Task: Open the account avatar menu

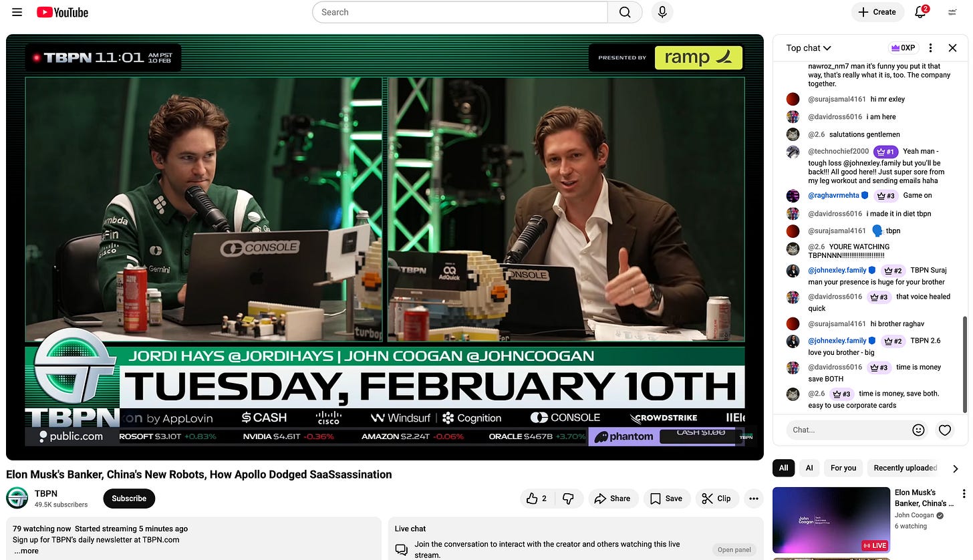Action: tap(953, 12)
